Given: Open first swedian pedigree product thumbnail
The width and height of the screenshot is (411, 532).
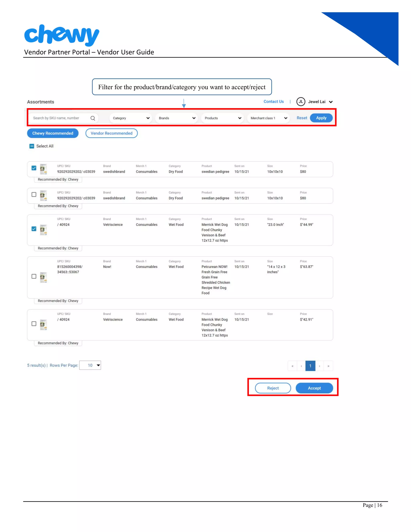Looking at the screenshot, I should click(43, 169).
